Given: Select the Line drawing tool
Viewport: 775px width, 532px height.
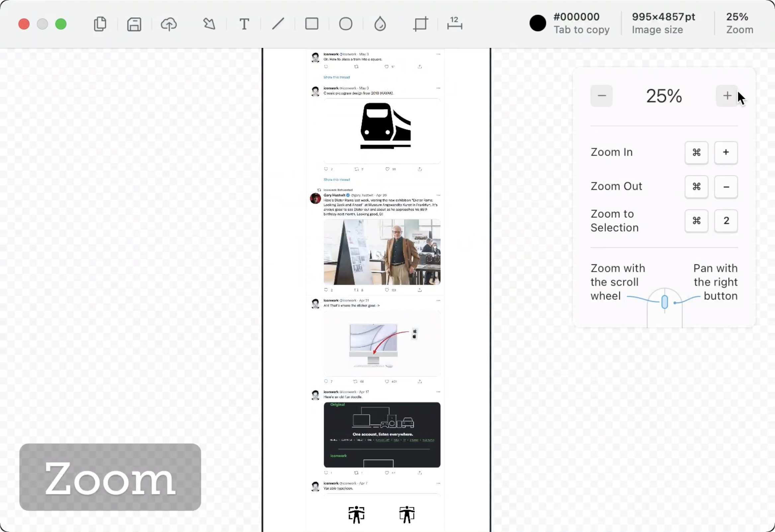Looking at the screenshot, I should click(278, 24).
